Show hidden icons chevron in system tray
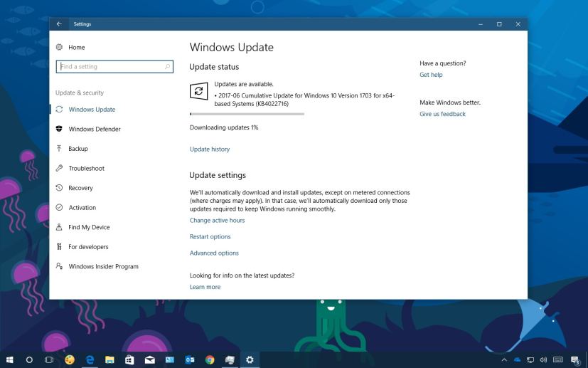Viewport: 588px width, 368px height. point(504,359)
